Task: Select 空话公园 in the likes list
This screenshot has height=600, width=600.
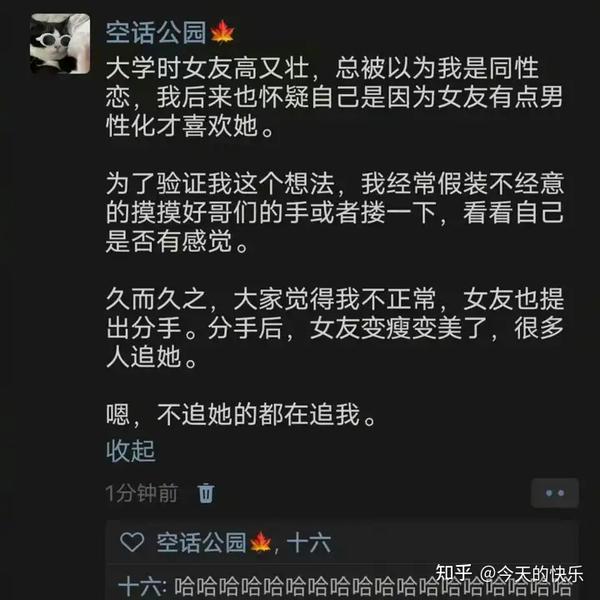Action: tap(201, 543)
